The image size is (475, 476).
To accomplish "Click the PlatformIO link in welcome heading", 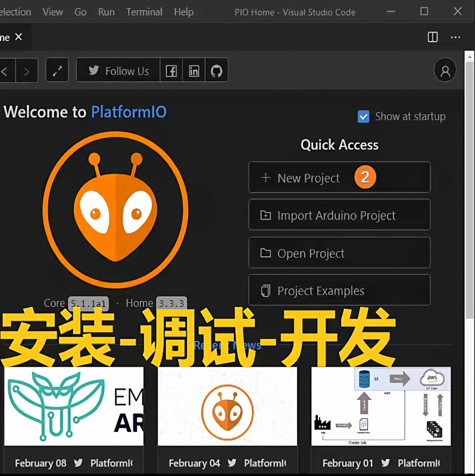I will coord(129,112).
